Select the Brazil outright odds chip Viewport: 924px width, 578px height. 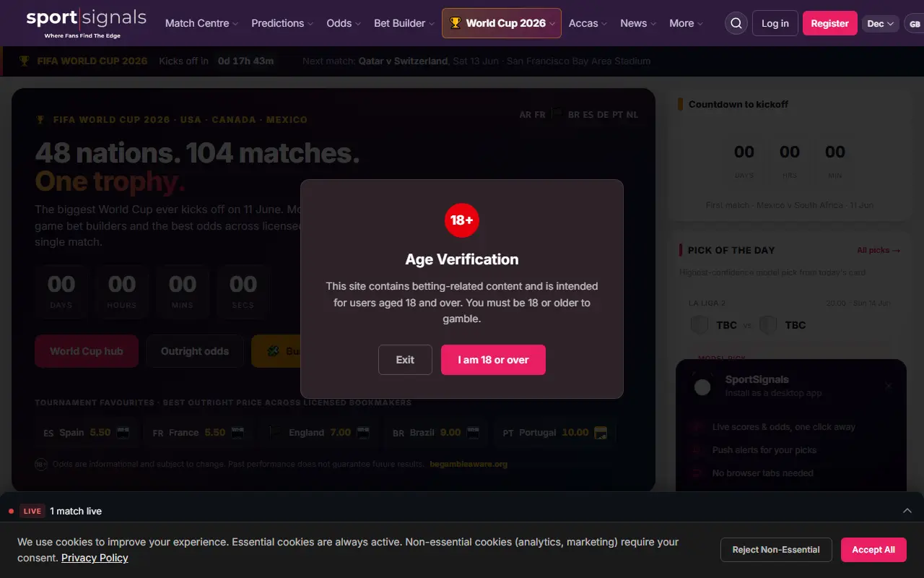[436, 433]
